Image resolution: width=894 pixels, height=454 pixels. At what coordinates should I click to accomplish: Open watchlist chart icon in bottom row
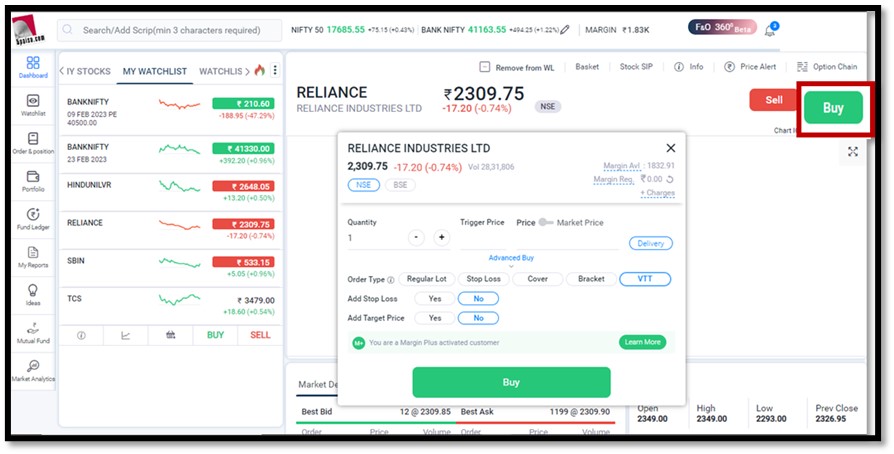125,336
